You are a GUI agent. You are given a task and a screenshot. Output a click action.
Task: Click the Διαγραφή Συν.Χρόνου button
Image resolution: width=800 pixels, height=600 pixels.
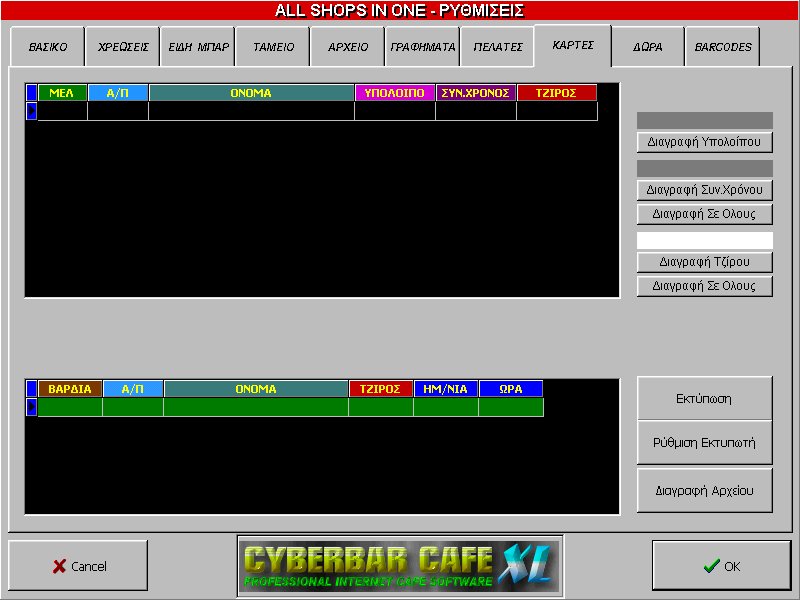point(704,190)
